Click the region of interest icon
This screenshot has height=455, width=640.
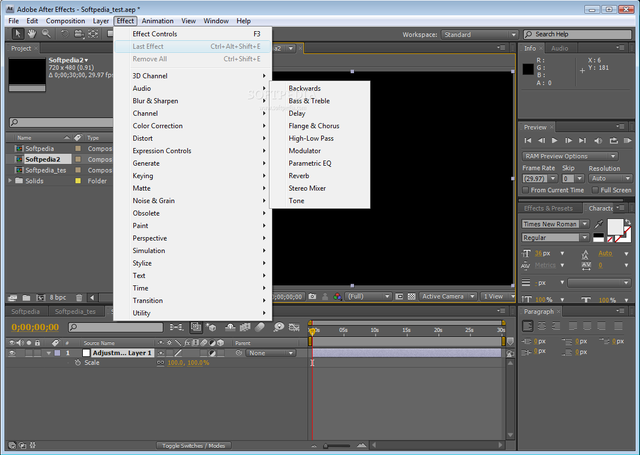point(399,297)
